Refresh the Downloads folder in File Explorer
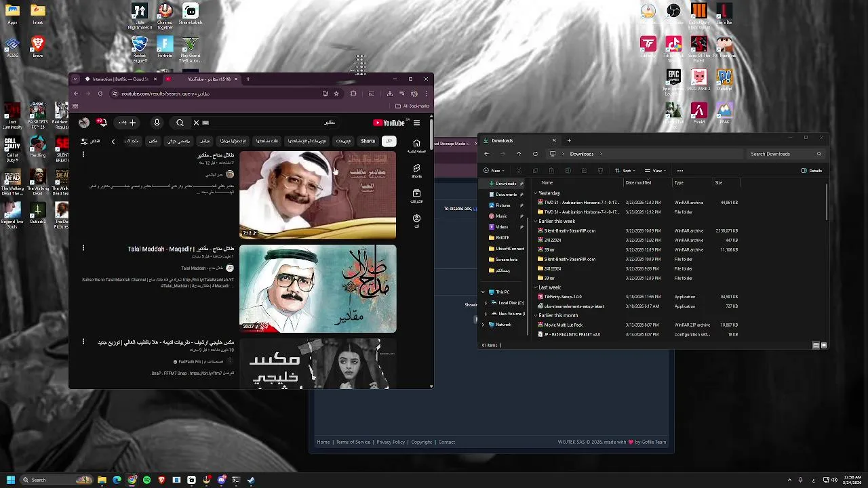This screenshot has width=868, height=488. (x=535, y=154)
